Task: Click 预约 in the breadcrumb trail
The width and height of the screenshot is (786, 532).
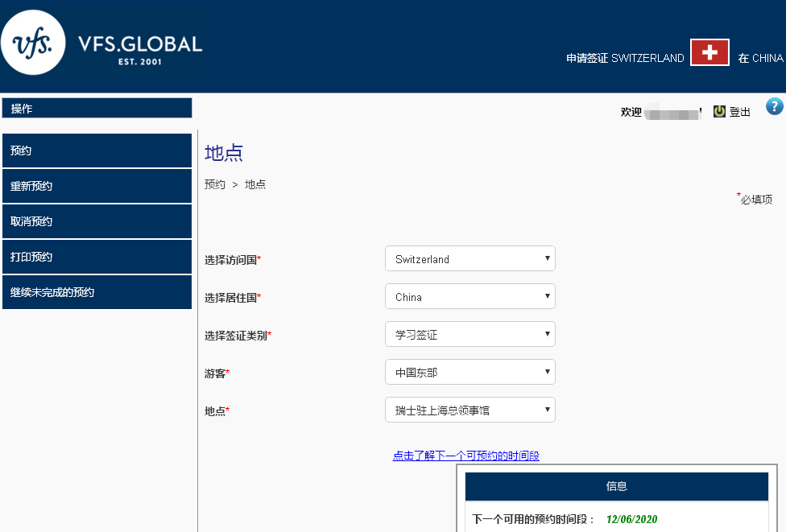Action: pos(215,184)
